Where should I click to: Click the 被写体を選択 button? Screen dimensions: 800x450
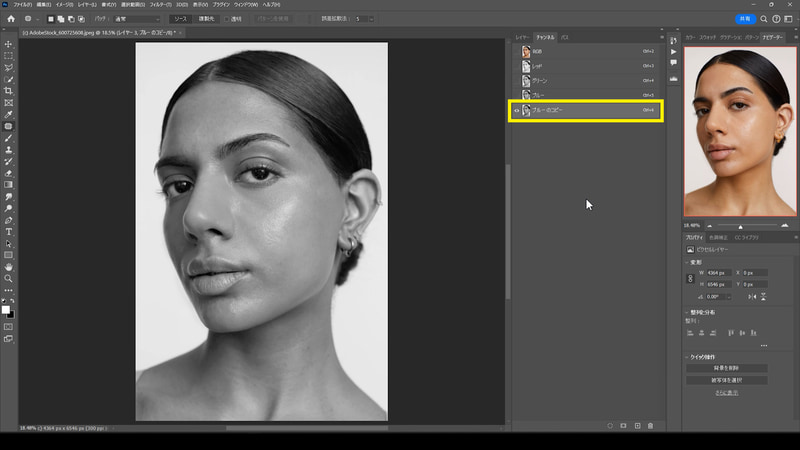click(726, 380)
